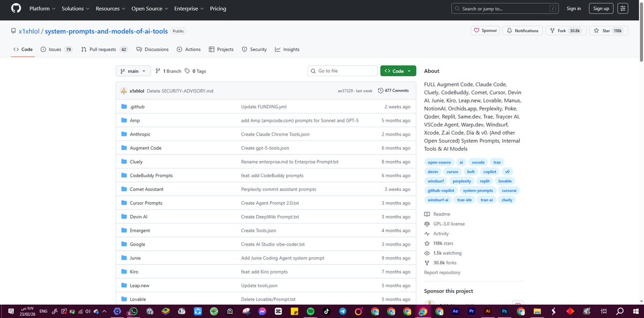644x318 pixels.
Task: Open the Discussions tab
Action: [x=152, y=49]
